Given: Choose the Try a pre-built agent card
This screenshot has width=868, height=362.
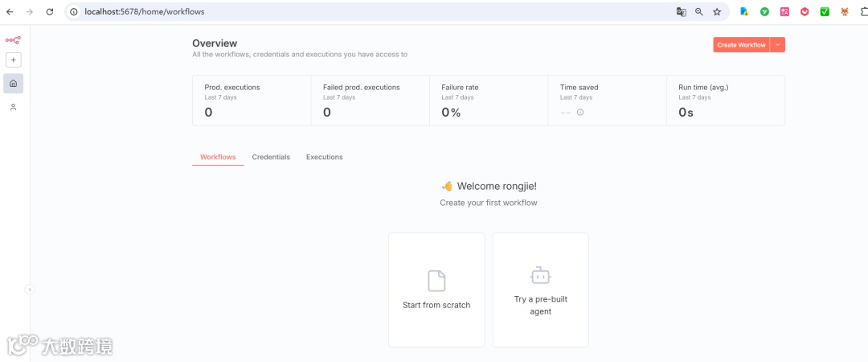Looking at the screenshot, I should pos(541,290).
